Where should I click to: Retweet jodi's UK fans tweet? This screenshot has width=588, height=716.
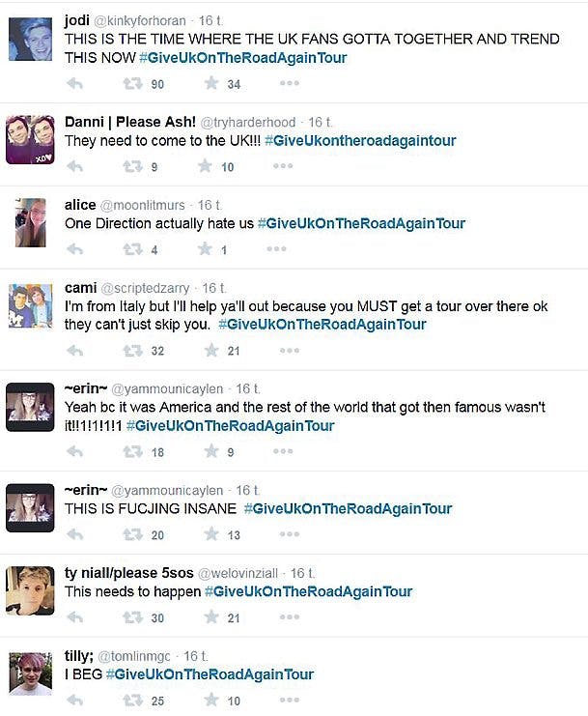click(x=132, y=84)
